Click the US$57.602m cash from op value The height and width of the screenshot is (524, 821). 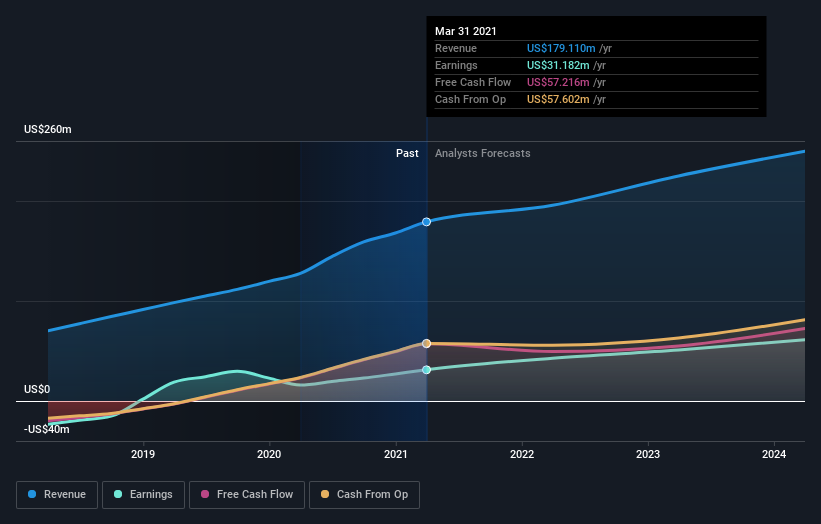tap(558, 99)
